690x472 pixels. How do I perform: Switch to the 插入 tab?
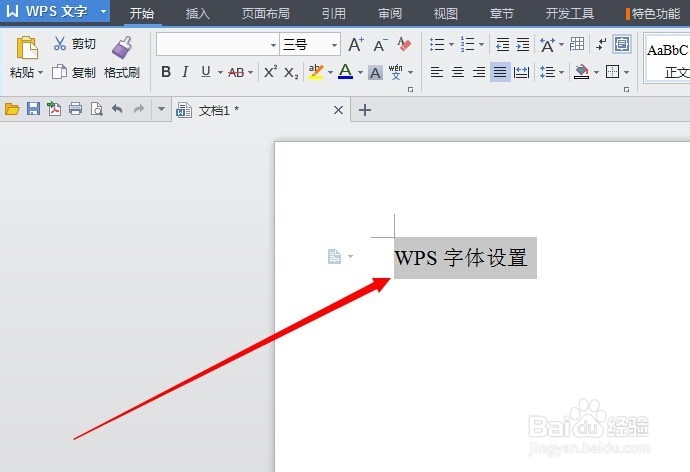[x=198, y=13]
